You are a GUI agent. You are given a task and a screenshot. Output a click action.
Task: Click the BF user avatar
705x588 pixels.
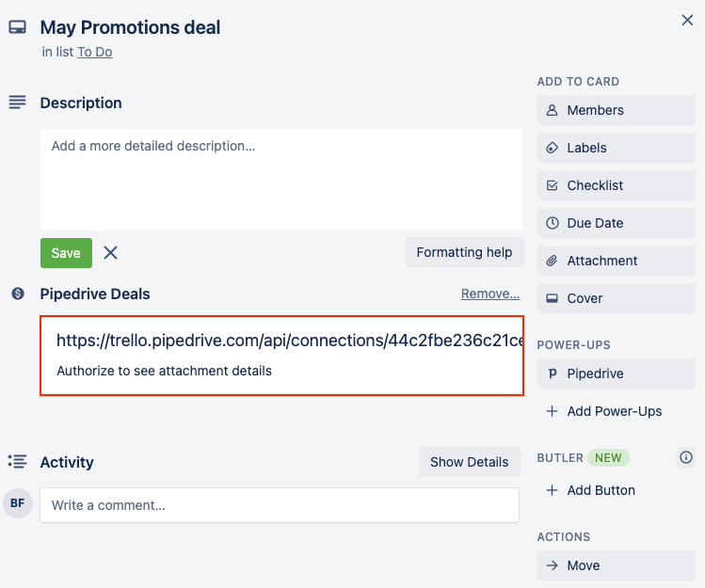18,503
